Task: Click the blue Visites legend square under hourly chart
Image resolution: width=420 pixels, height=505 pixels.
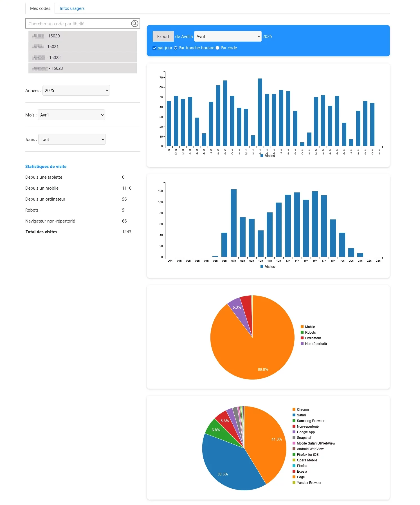Action: tap(262, 266)
